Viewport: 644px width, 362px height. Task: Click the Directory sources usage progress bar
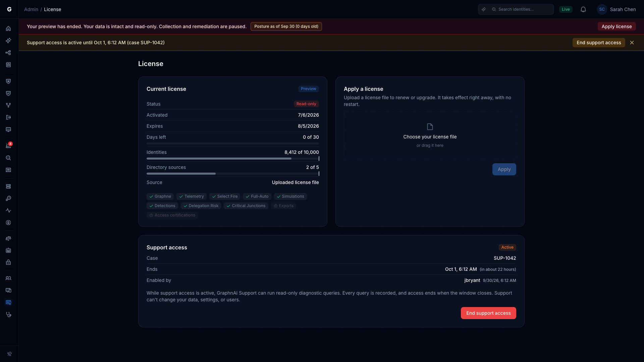[x=233, y=174]
